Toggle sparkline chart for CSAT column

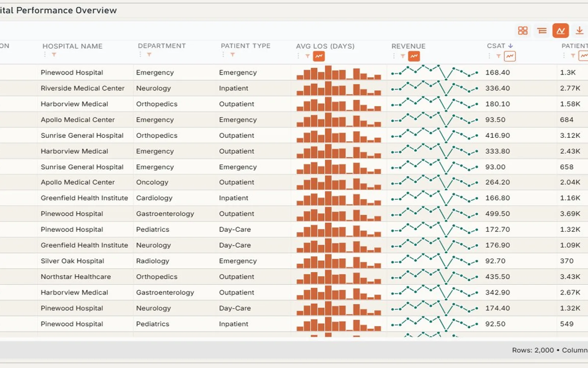tap(510, 56)
